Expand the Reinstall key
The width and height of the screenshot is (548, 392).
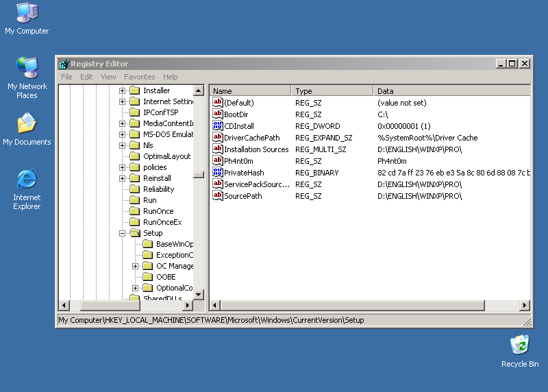click(122, 178)
